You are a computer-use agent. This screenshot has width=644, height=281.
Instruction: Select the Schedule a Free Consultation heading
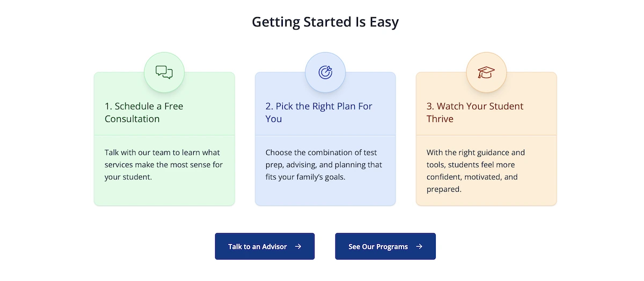[144, 112]
